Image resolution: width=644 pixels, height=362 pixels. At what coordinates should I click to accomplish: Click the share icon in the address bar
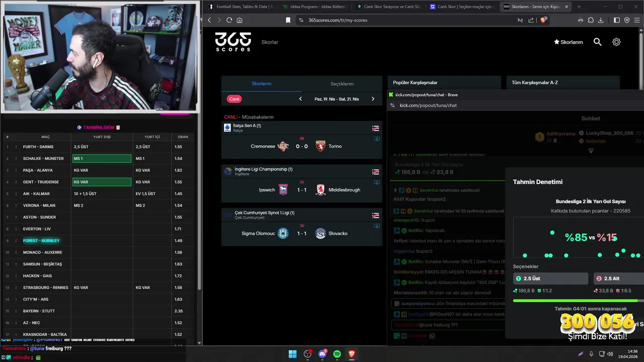pyautogui.click(x=531, y=20)
